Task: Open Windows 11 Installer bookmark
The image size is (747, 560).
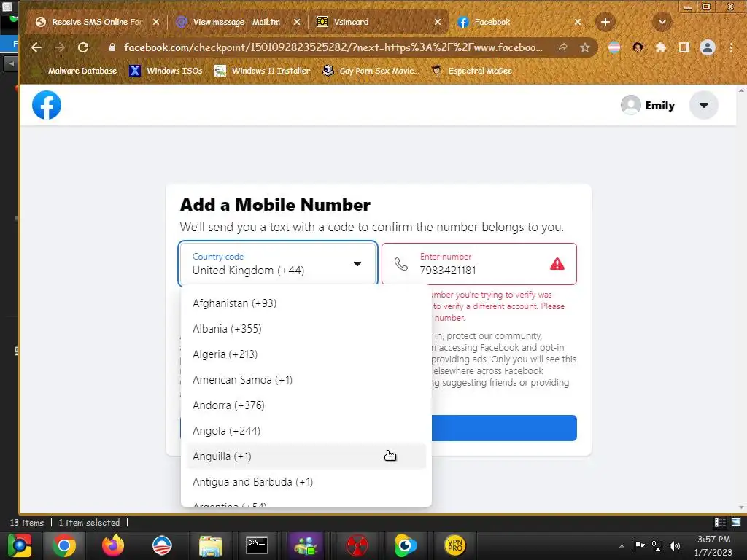Action: [263, 71]
